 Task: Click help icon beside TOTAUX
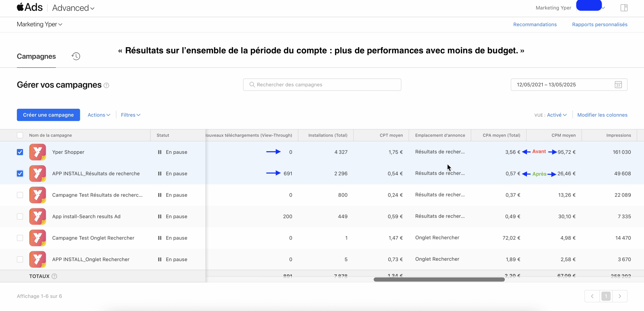point(54,276)
